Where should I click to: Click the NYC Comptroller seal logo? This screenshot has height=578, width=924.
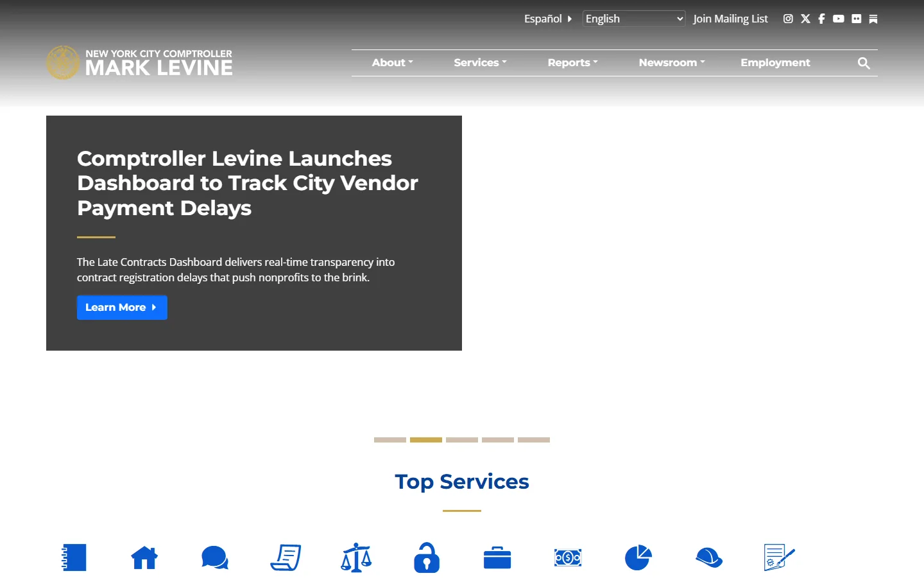(63, 63)
